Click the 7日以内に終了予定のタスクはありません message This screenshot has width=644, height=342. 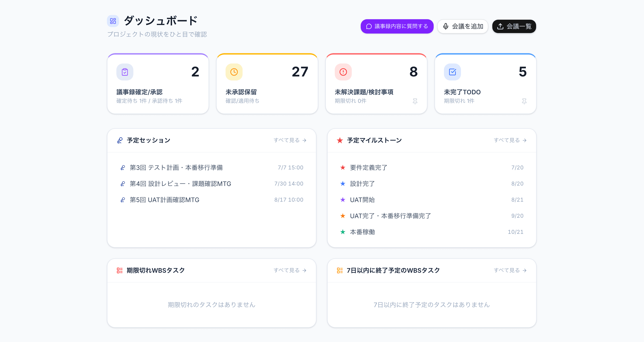pos(431,305)
